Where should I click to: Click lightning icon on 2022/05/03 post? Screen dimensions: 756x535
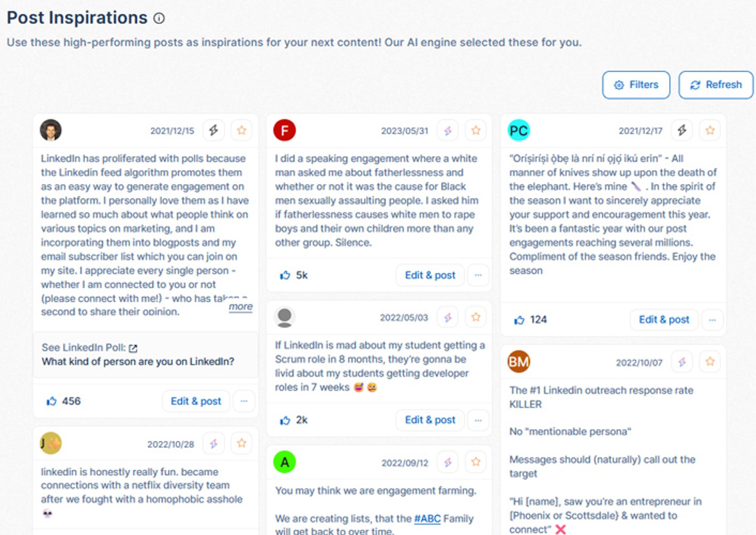(448, 317)
